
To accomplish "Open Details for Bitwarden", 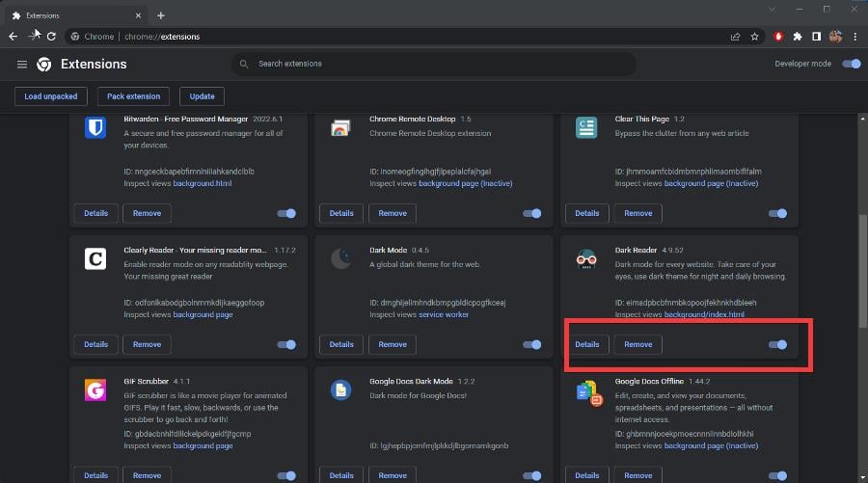I will (x=95, y=214).
